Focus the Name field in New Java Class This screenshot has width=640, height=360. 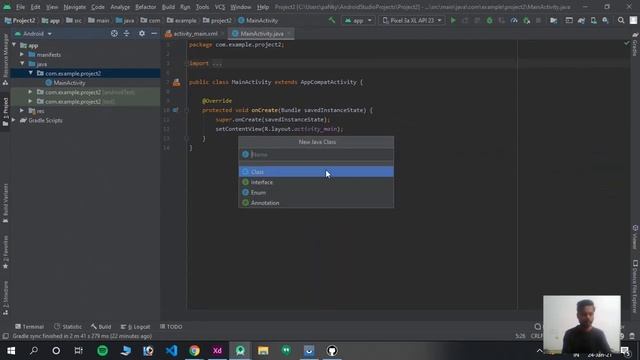(x=316, y=154)
